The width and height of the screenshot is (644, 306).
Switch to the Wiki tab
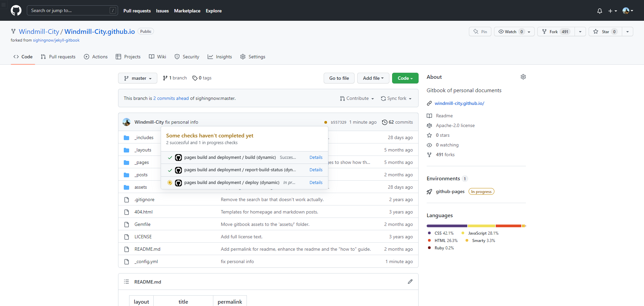tap(157, 57)
